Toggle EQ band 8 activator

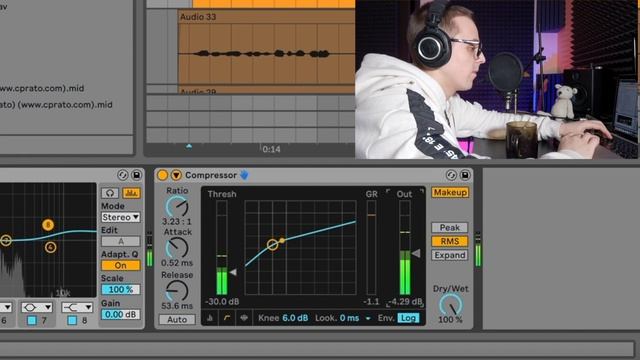(x=72, y=320)
